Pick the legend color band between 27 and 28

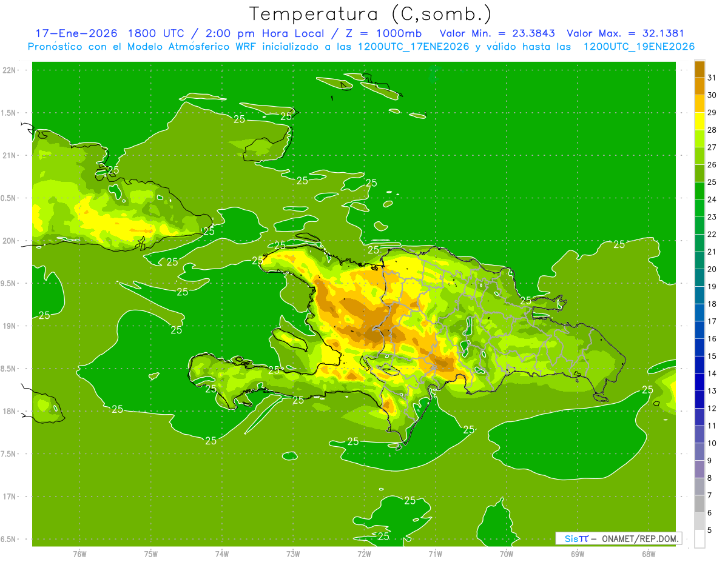coord(699,138)
